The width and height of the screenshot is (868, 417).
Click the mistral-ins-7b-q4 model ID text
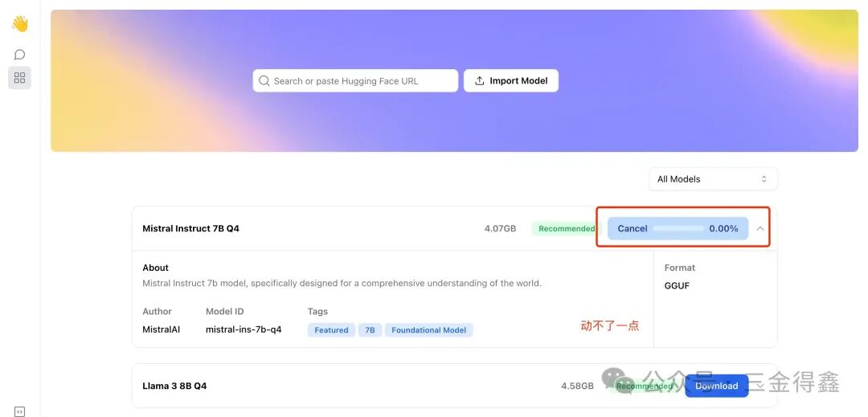point(244,329)
